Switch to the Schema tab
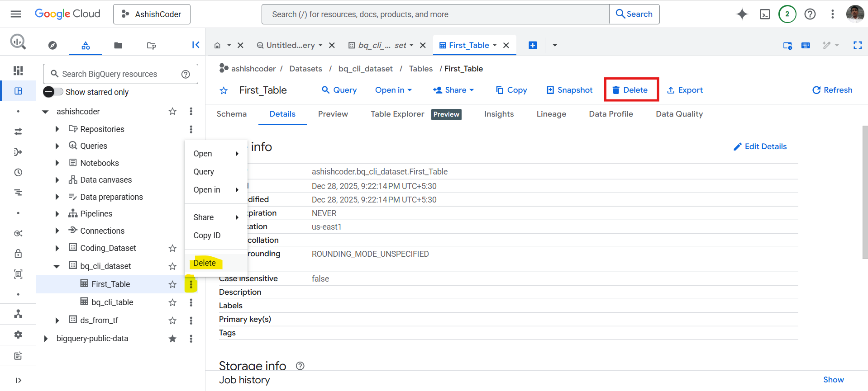 [x=232, y=114]
